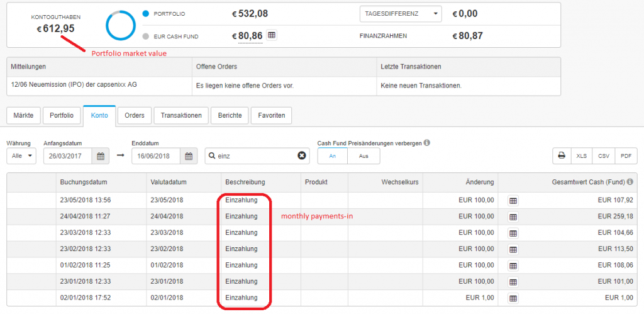Image resolution: width=644 pixels, height=314 pixels.
Task: Go to the Favoriten tab
Action: (x=270, y=116)
